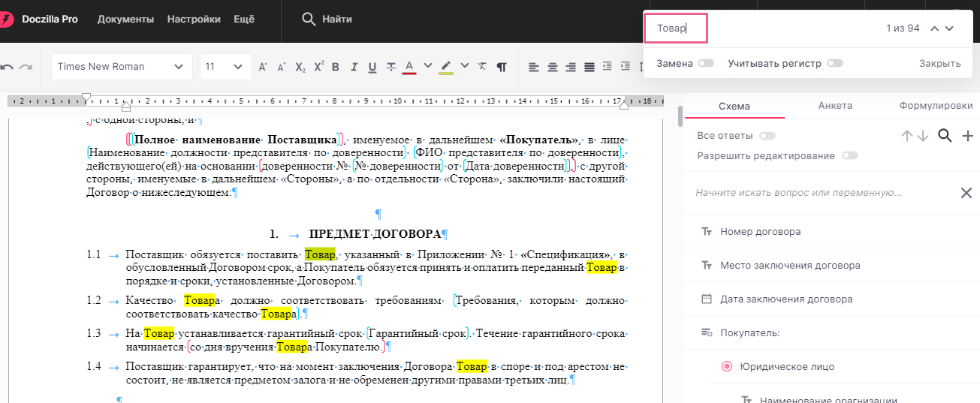The width and height of the screenshot is (980, 403).
Task: Justify the text
Action: pyautogui.click(x=590, y=67)
